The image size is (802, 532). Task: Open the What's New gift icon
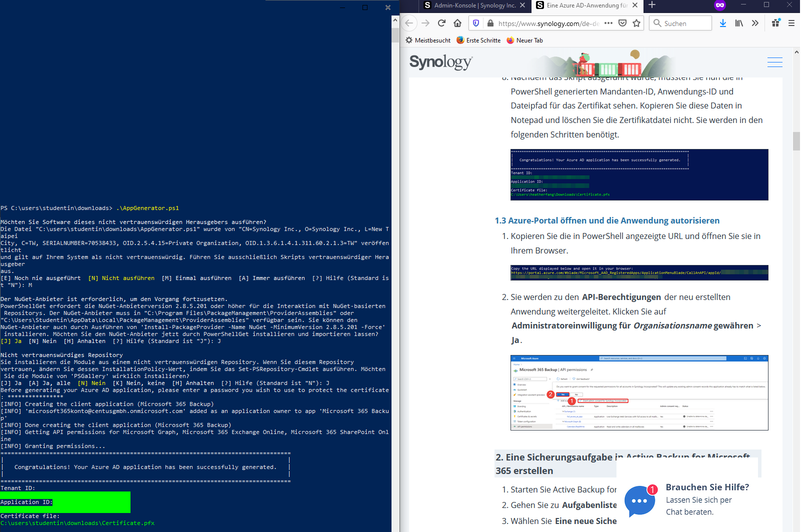(776, 22)
